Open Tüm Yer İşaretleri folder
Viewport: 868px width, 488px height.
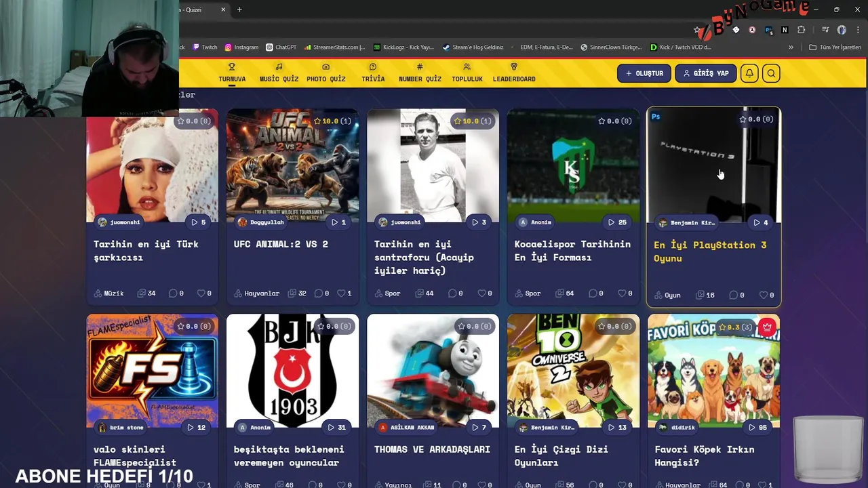pyautogui.click(x=835, y=47)
